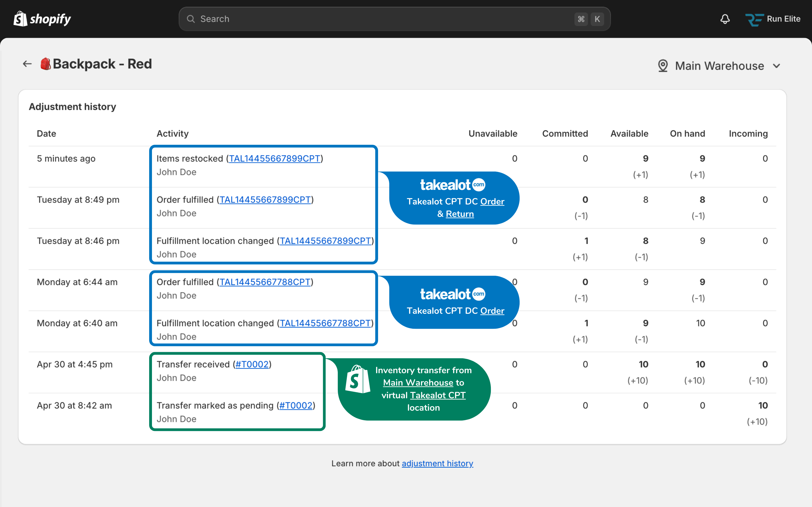Open transfer #T0002 in Transfer received row
Image resolution: width=812 pixels, height=507 pixels.
[x=252, y=364]
